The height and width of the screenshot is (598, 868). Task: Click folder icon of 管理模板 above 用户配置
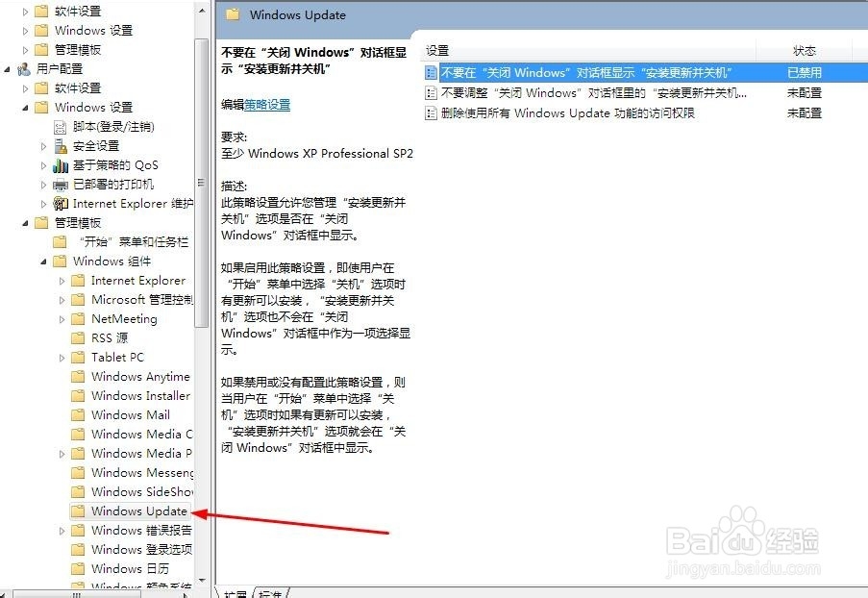coord(41,50)
